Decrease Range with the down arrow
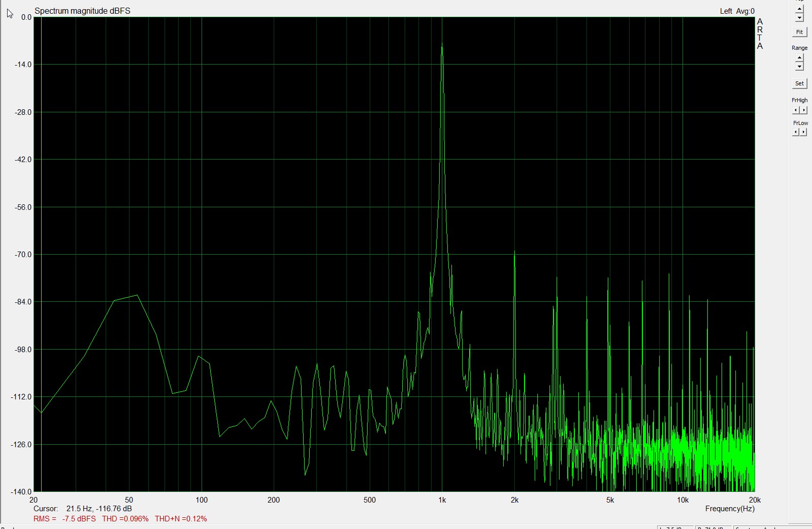Viewport: 812px width, 529px height. (x=799, y=67)
